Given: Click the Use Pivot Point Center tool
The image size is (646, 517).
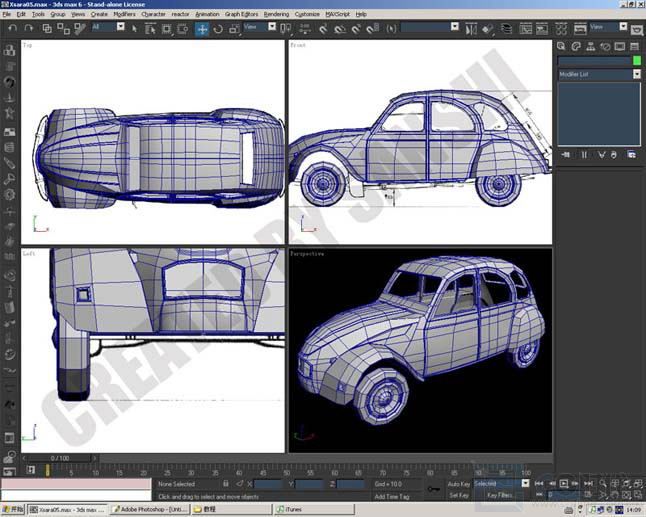Looking at the screenshot, I should coord(286,28).
